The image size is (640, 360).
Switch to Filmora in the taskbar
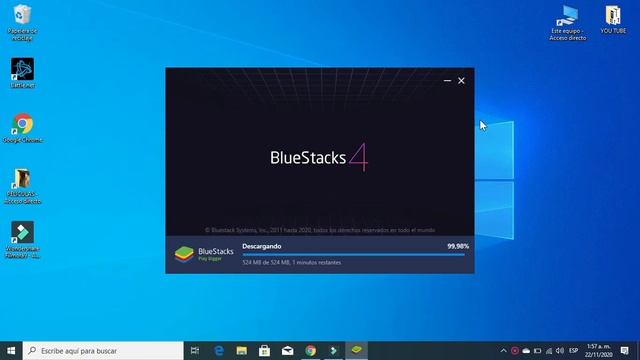tap(333, 351)
